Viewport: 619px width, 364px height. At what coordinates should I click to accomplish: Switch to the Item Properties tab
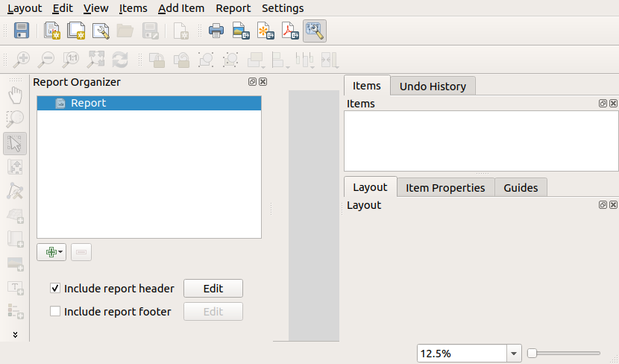[x=445, y=187]
